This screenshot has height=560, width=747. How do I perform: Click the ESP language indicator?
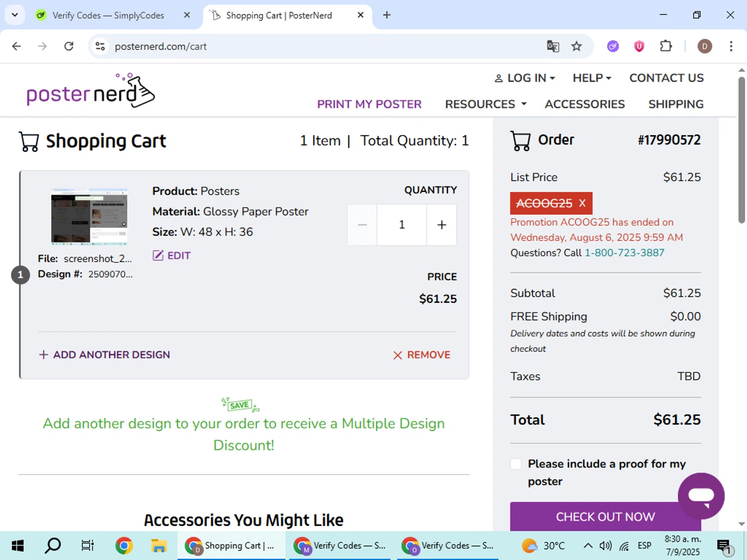click(x=644, y=546)
